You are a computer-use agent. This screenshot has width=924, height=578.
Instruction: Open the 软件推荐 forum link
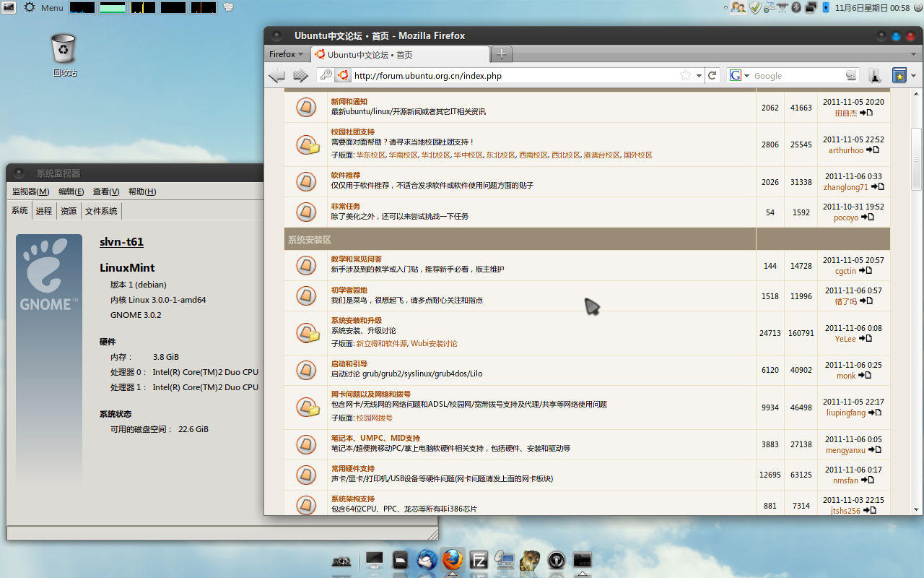point(346,176)
